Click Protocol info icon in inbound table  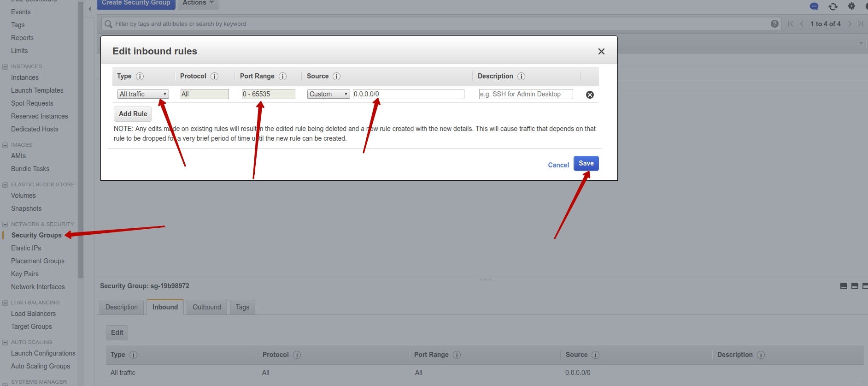coord(297,355)
